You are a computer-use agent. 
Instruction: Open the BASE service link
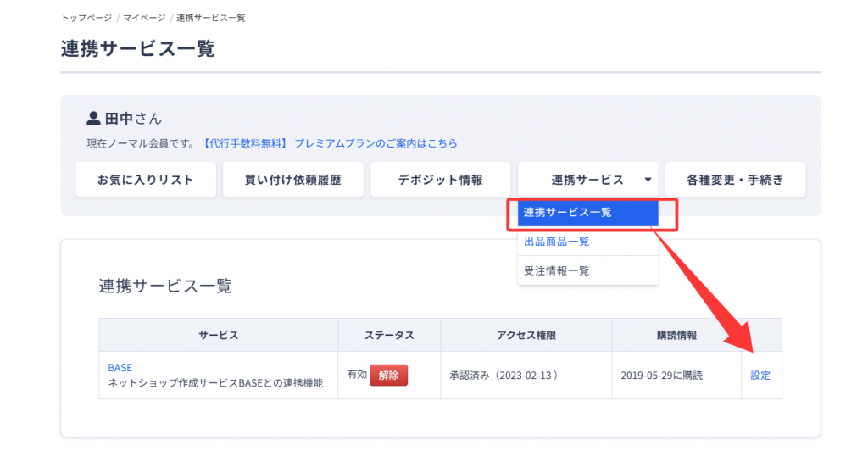tap(120, 368)
